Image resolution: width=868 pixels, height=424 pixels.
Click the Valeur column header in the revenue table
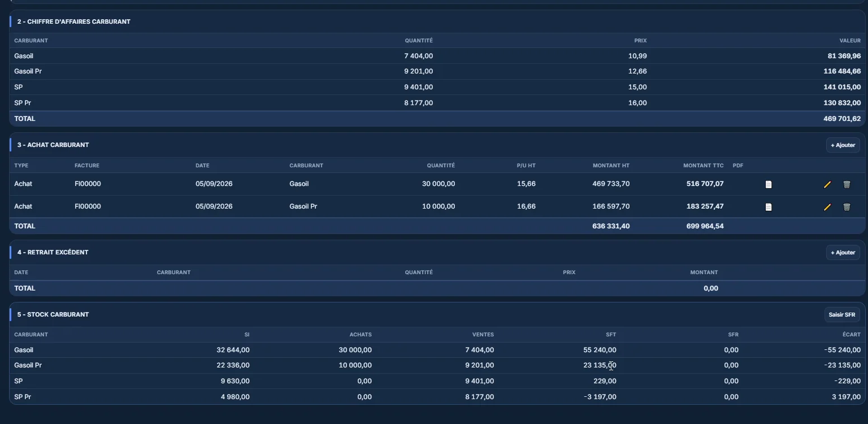pos(850,41)
